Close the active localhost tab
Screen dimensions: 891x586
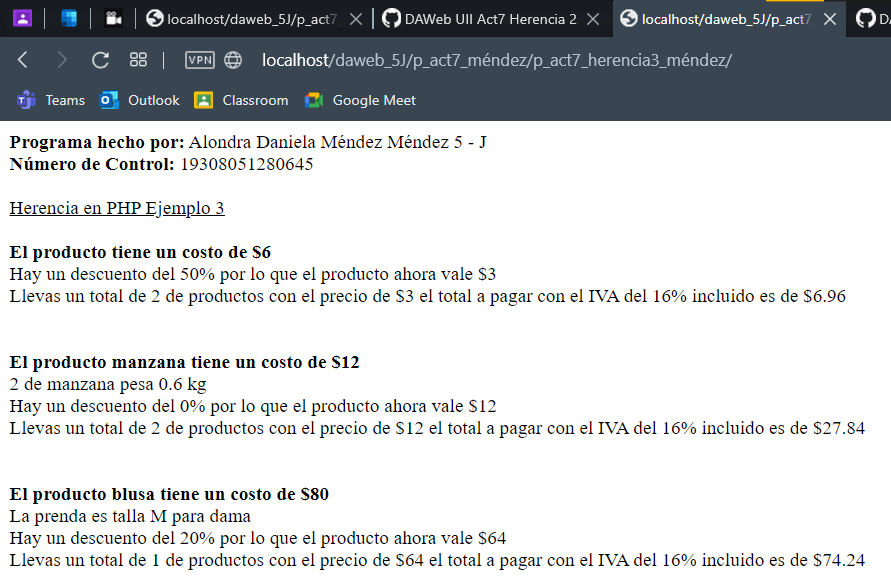830,17
